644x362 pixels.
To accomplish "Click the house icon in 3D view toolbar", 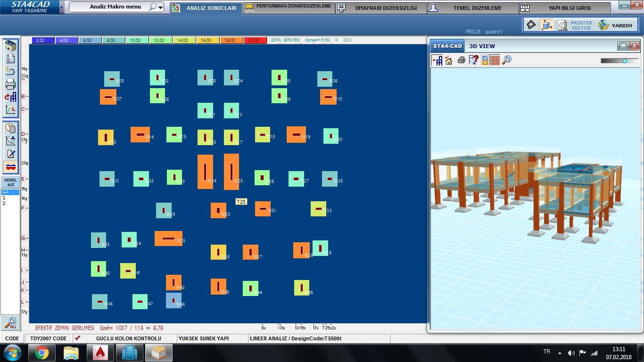I will [448, 60].
